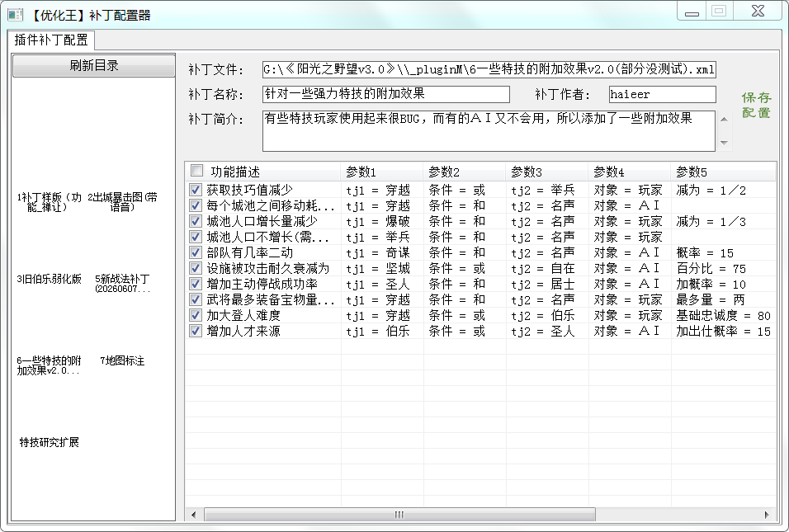
Task: Open the 特技研究扩展 patch entry
Action: tap(49, 442)
